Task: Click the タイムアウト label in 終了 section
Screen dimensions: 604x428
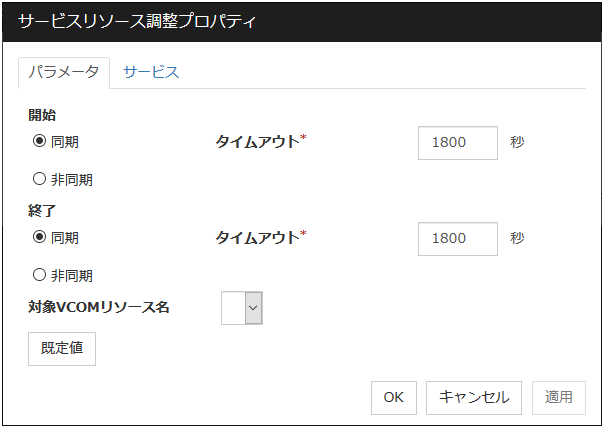Action: pyautogui.click(x=257, y=238)
